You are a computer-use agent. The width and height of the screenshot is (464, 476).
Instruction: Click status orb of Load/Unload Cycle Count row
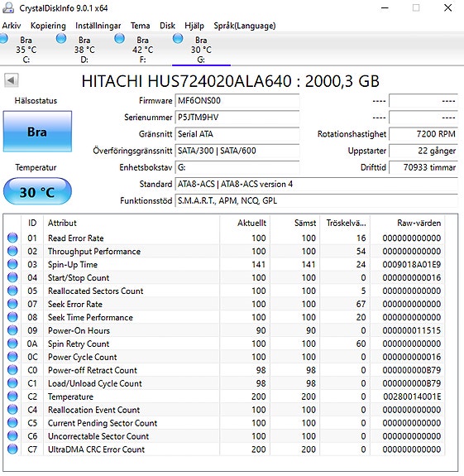(12, 383)
